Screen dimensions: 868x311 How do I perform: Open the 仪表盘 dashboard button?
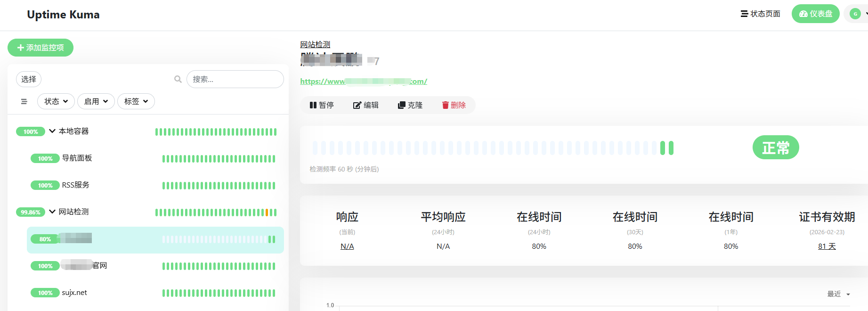[x=815, y=14]
